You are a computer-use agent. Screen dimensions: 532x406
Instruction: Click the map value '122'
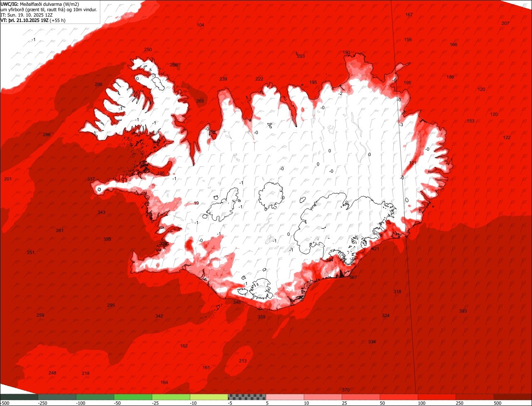click(x=507, y=137)
